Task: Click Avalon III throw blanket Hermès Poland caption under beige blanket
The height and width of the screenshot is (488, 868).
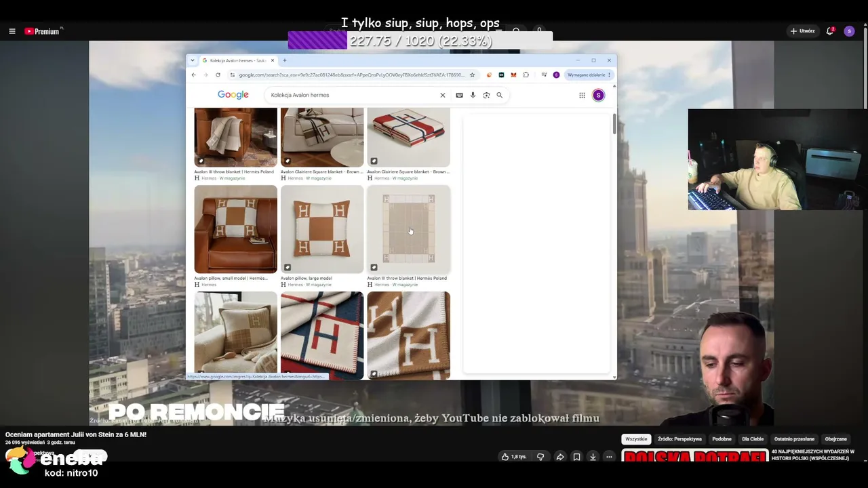Action: pos(407,278)
